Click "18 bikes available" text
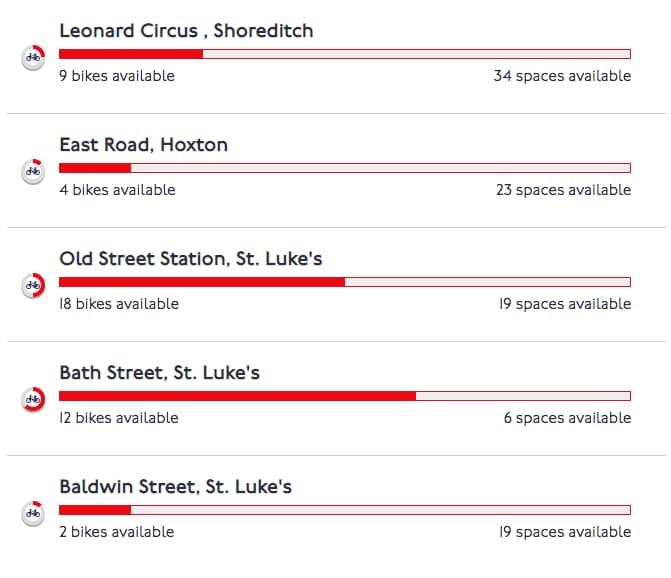671x578 pixels. (x=119, y=304)
